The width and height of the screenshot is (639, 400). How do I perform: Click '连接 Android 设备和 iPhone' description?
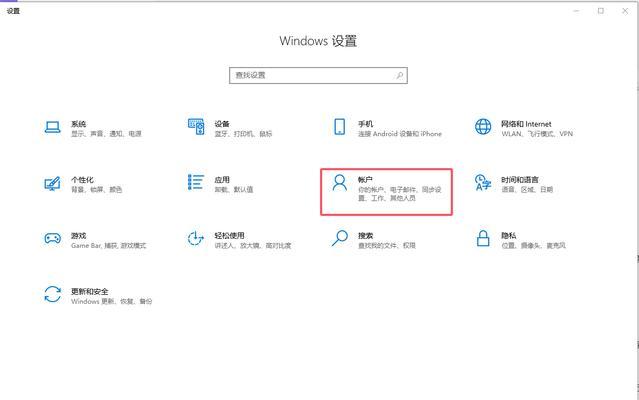tap(400, 134)
